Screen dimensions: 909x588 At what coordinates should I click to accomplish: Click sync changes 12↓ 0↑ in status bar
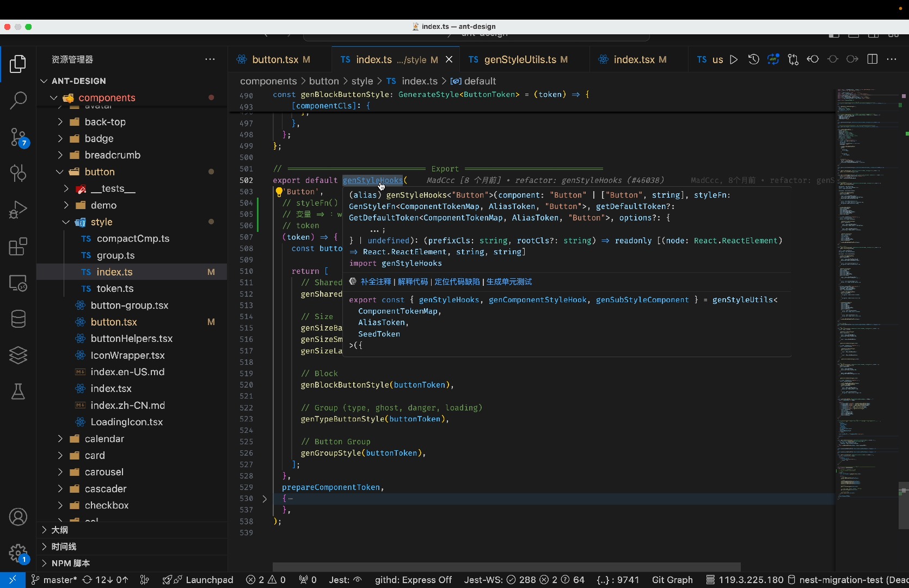(105, 580)
